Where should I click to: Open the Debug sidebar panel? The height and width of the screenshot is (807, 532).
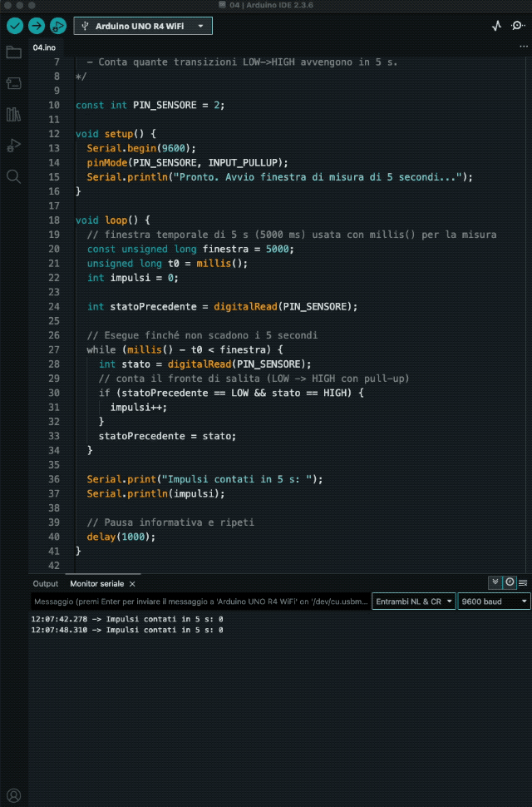(x=13, y=146)
